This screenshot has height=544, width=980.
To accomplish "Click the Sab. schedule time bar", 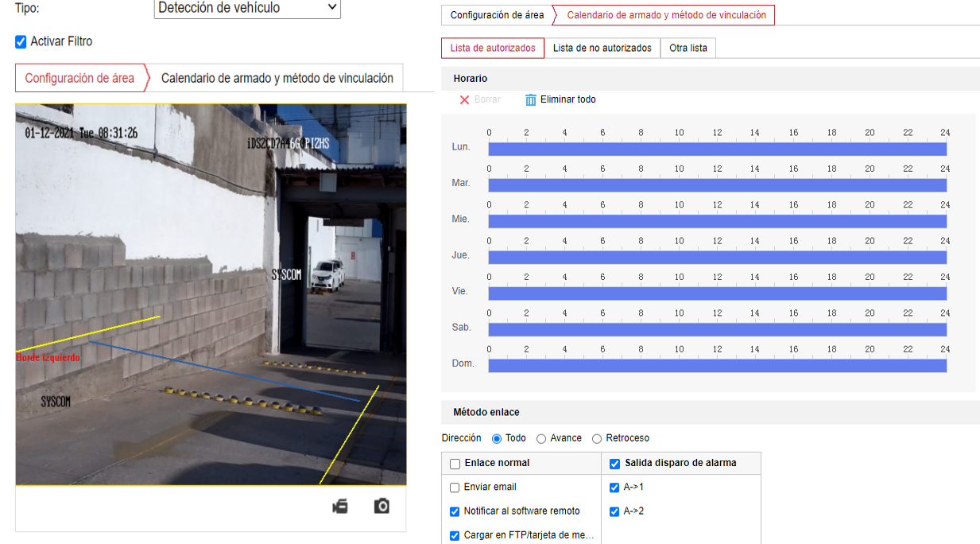I will 718,329.
